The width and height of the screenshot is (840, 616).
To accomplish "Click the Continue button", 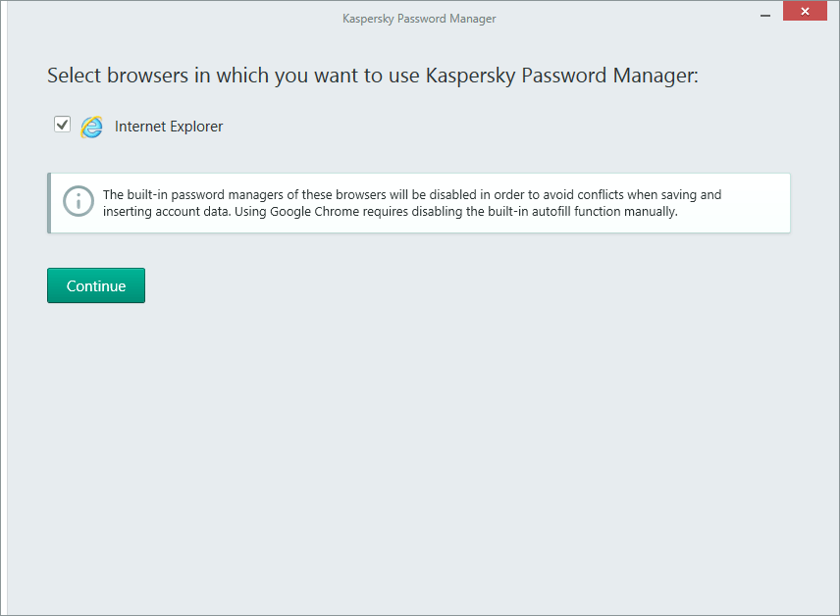I will (96, 285).
